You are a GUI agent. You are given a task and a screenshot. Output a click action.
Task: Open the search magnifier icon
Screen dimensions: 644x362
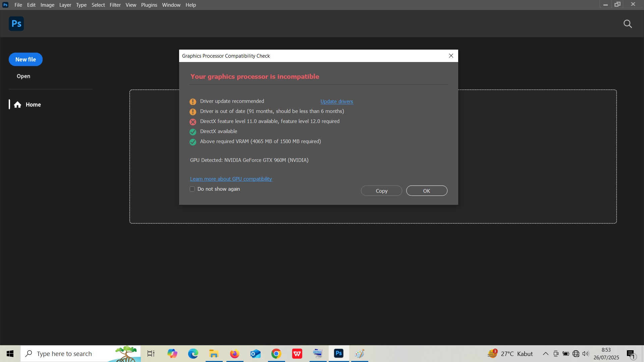(x=628, y=24)
